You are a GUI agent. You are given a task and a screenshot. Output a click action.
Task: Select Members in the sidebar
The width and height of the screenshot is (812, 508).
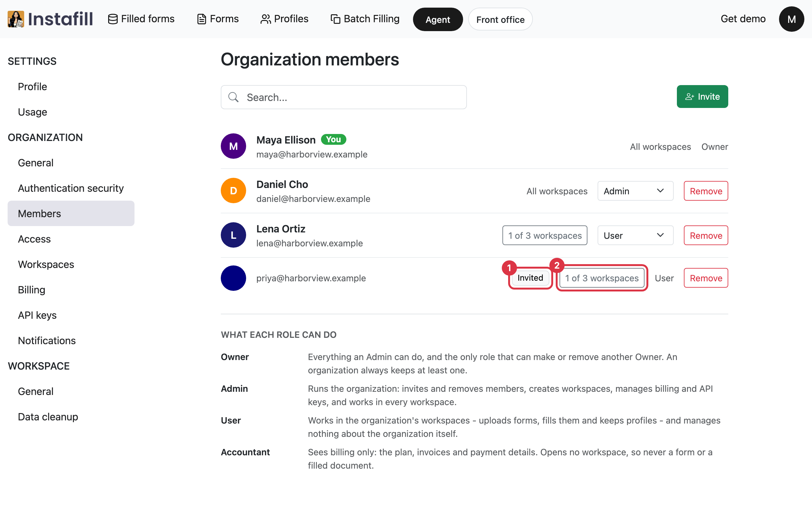point(71,213)
